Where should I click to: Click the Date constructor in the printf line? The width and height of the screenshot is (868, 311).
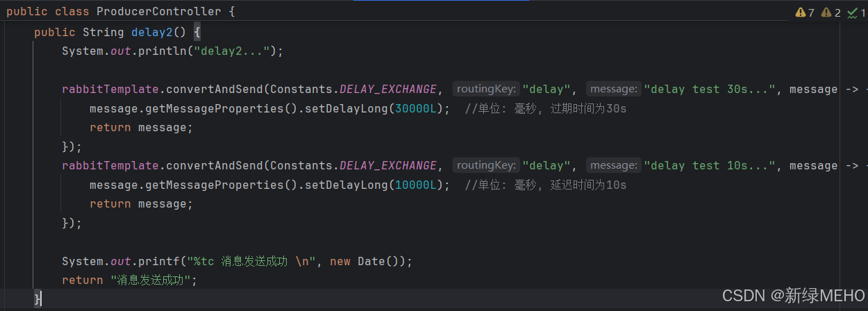(x=372, y=261)
